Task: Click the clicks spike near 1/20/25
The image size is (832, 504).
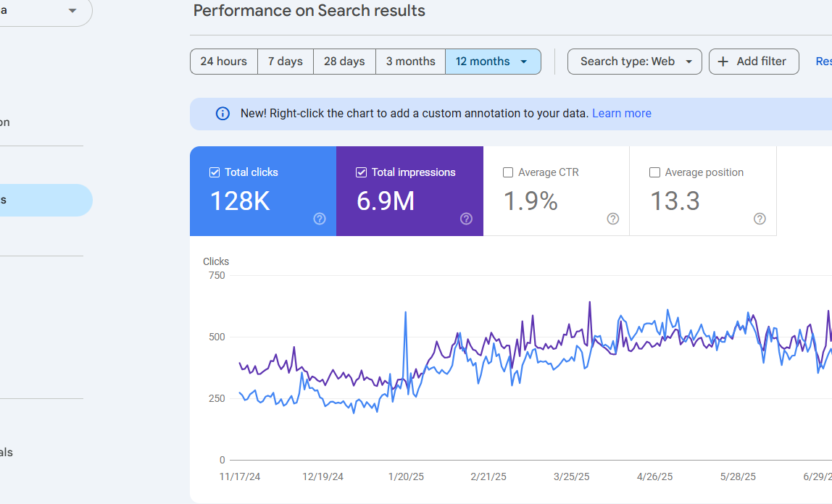Action: point(405,313)
